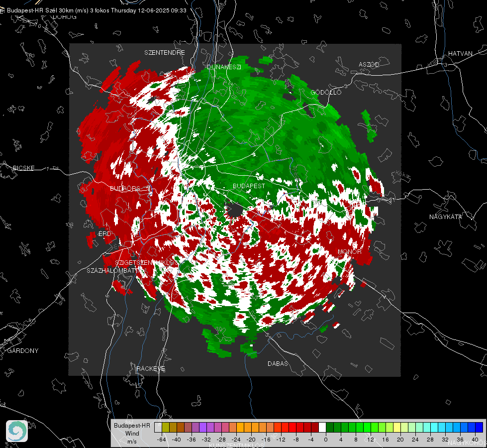This screenshot has height=448, width=487.
Task: Pick the deep blue swatch at legend end
Action: pos(479,428)
